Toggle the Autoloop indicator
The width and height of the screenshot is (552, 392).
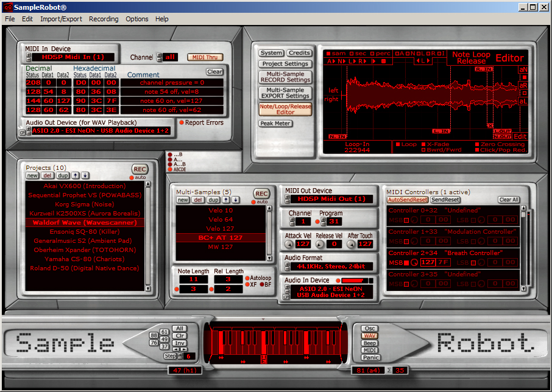click(247, 278)
